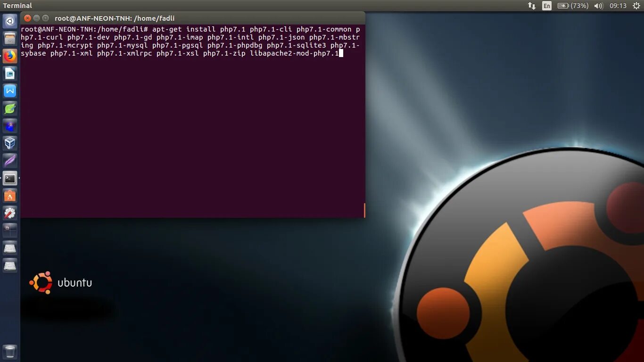Viewport: 644px width, 362px height.
Task: Click the terminal window title bar text
Action: pyautogui.click(x=115, y=18)
